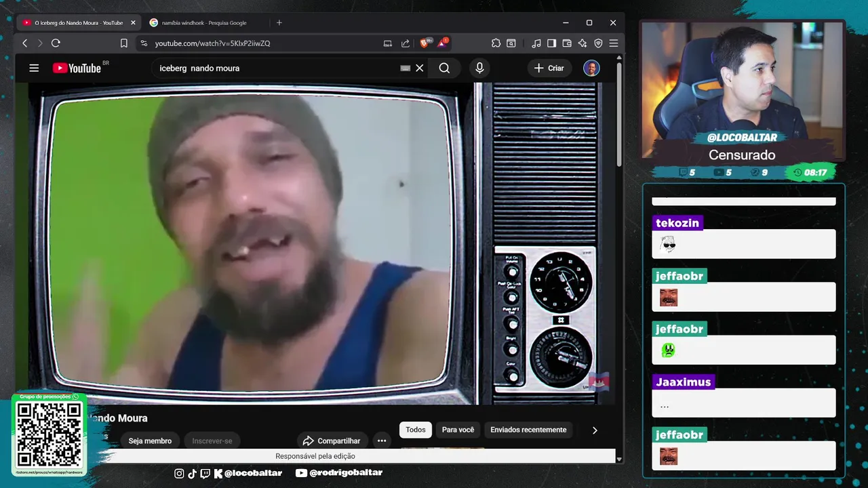868x488 pixels.
Task: Click scrollbar down arrow at page bottom
Action: click(x=619, y=459)
